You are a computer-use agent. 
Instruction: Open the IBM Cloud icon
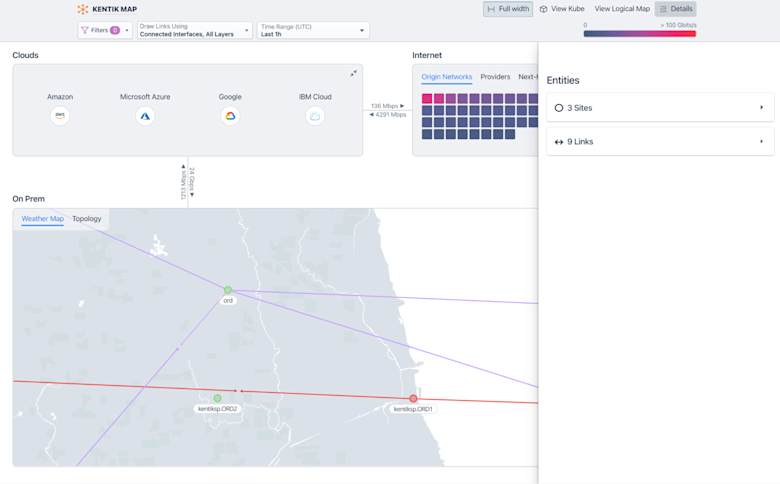point(315,116)
